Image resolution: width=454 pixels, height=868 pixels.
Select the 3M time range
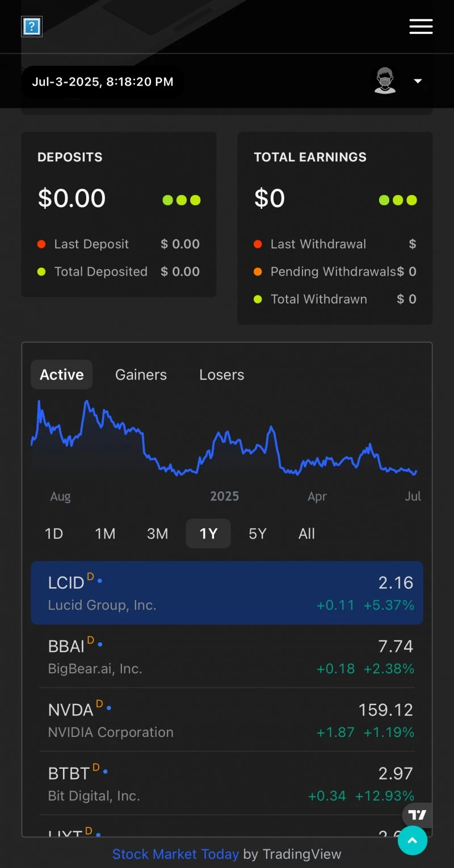(x=157, y=533)
